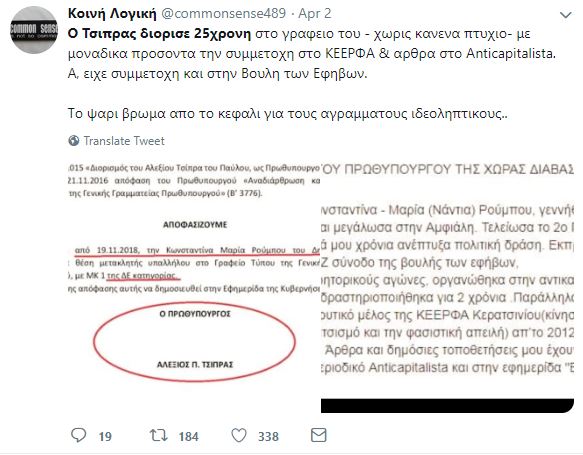The height and width of the screenshot is (455, 583).
Task: Click the Translate Tweet link
Action: (x=124, y=141)
